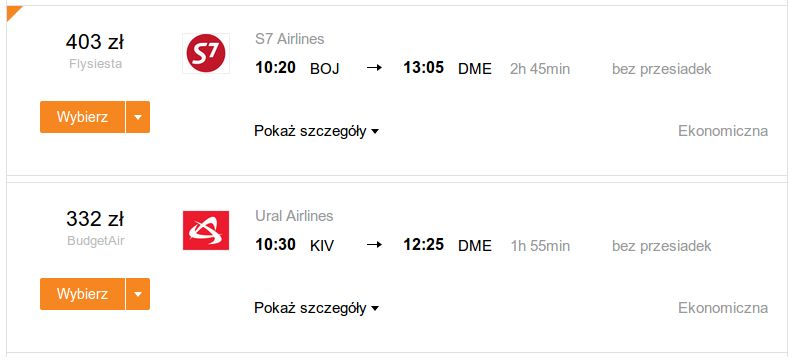The image size is (799, 360).
Task: Click the 403 zł price
Action: [95, 42]
